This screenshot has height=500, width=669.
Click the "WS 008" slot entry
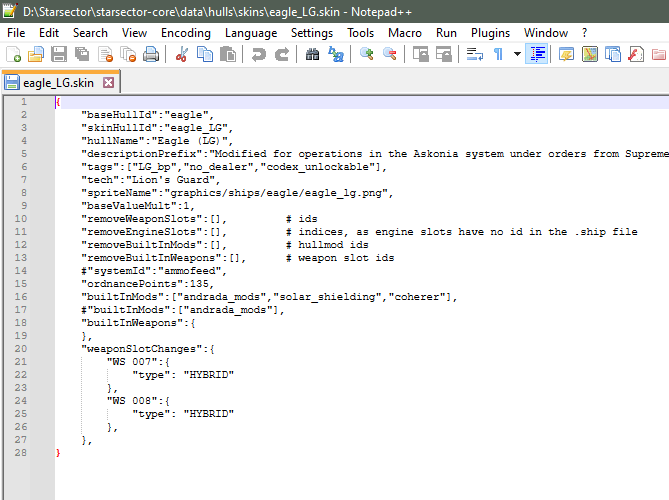pyautogui.click(x=138, y=401)
